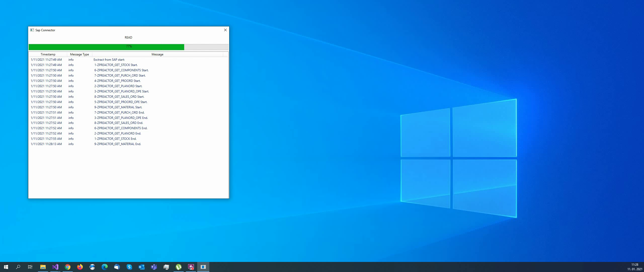Open the screen recorder taskbar icon
This screenshot has height=272, width=644.
[x=191, y=267]
